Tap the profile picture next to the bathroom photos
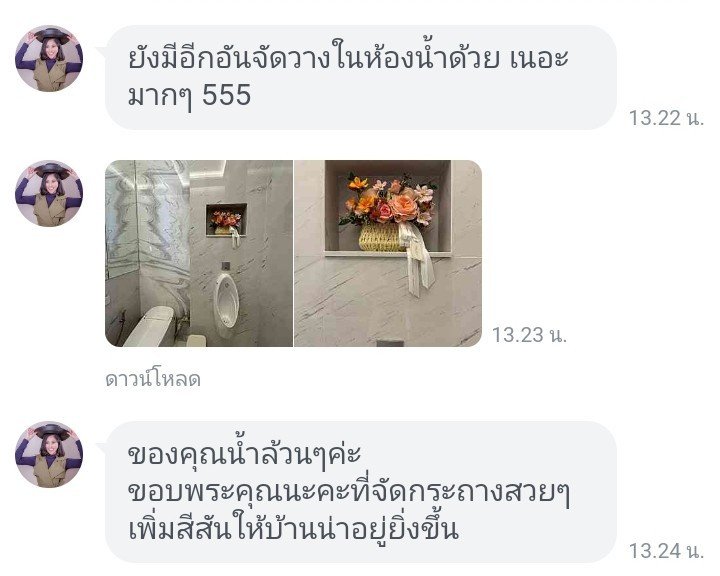The height and width of the screenshot is (576, 720). (49, 193)
